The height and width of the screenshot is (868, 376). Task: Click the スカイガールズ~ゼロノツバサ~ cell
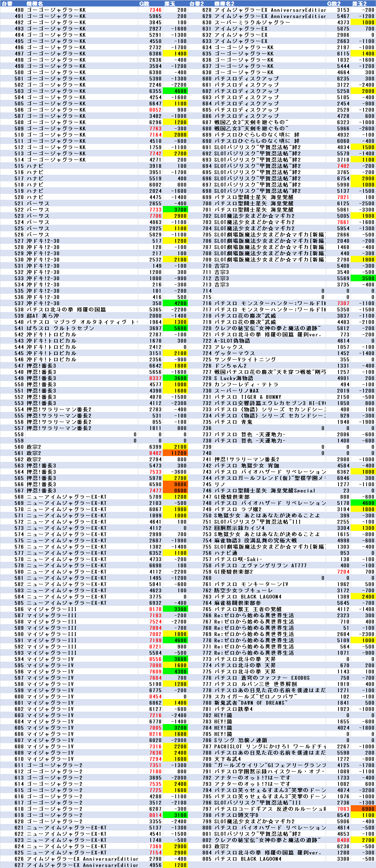[269, 696]
